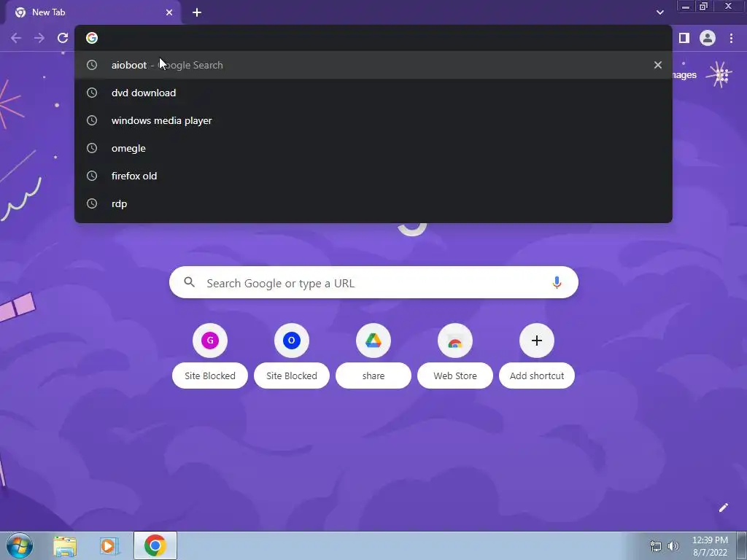Select the aioboot search suggestion

(373, 65)
